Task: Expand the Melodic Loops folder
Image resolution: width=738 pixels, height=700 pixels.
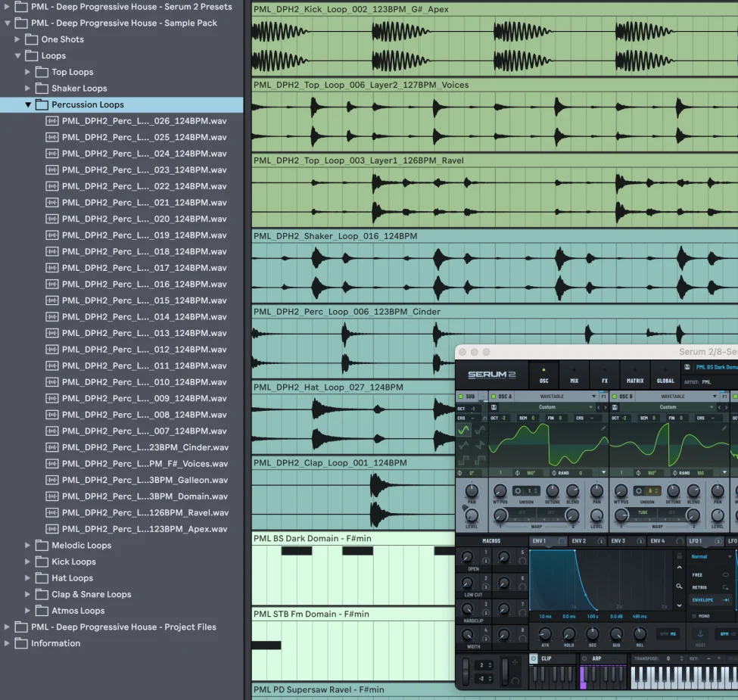Action: point(27,545)
